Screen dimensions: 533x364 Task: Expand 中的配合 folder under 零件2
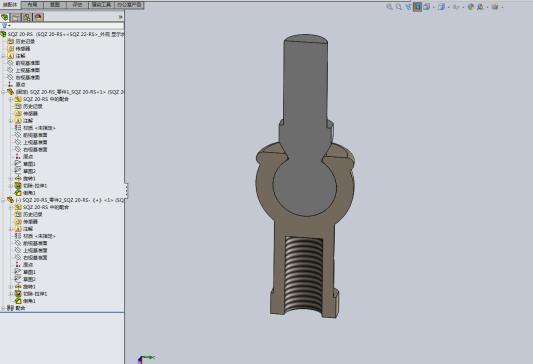click(x=11, y=207)
